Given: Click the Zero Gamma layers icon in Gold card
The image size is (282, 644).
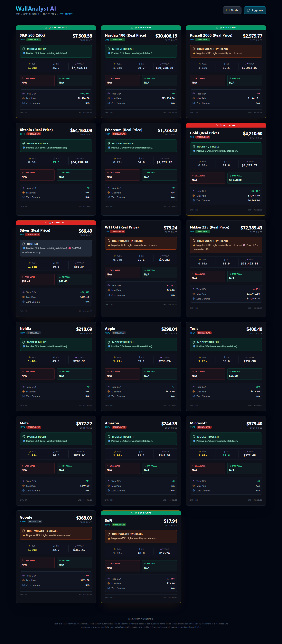Looking at the screenshot, I should tap(194, 200).
